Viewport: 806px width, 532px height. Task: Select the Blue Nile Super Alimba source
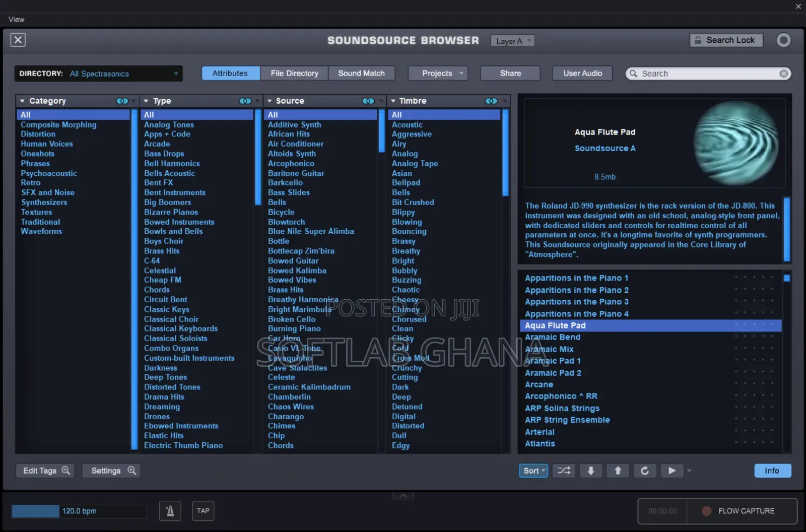click(311, 232)
